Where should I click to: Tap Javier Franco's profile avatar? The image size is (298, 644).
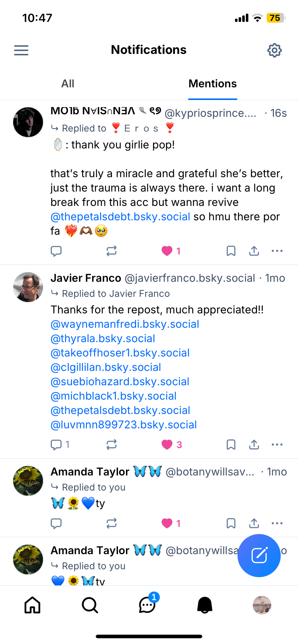coord(28,287)
